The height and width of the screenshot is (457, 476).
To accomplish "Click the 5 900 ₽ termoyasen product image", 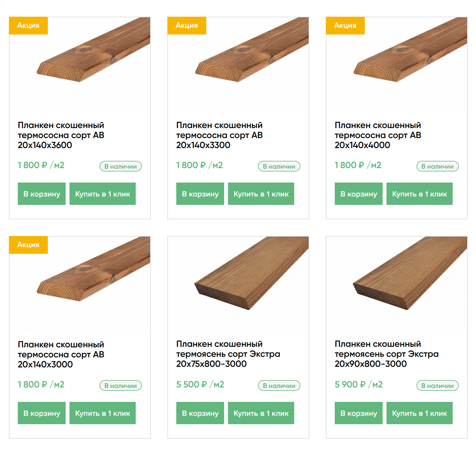I will (x=397, y=284).
